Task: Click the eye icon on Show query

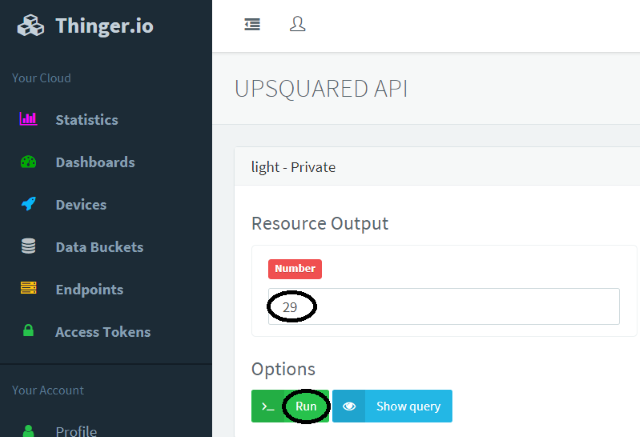Action: 349,406
